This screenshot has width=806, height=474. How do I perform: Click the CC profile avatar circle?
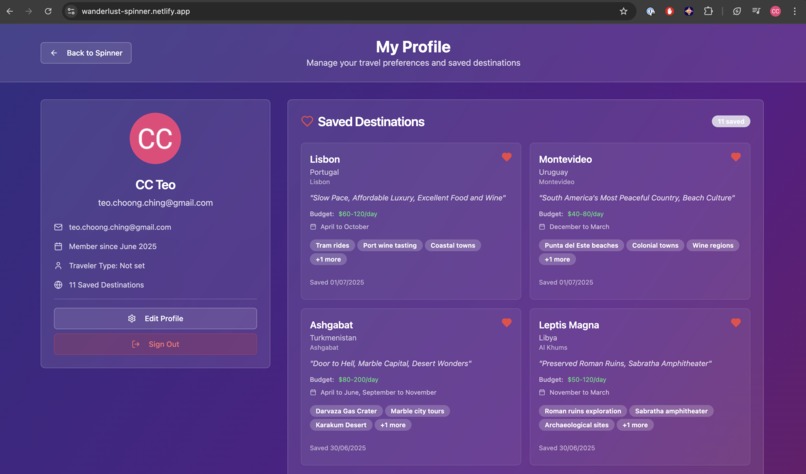click(x=155, y=138)
